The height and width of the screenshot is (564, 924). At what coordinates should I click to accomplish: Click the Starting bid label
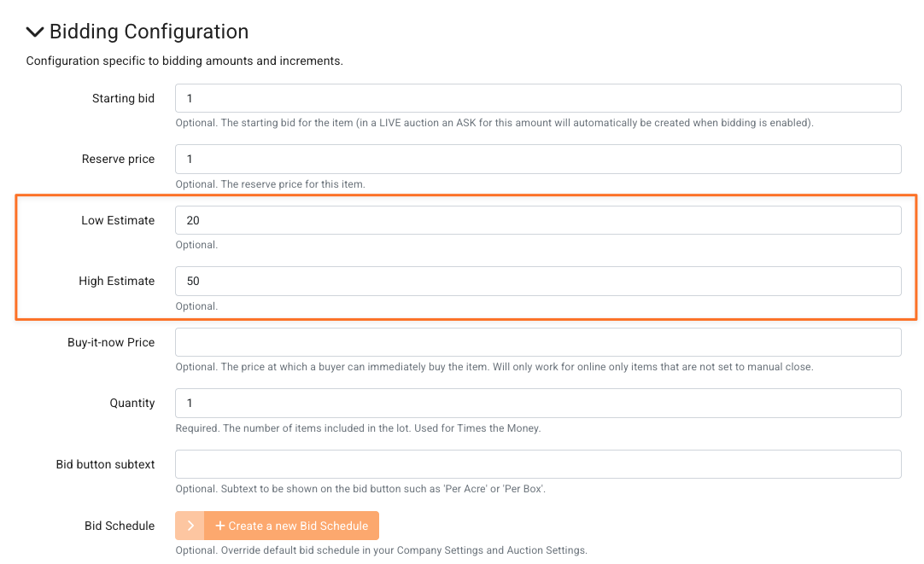(x=123, y=98)
